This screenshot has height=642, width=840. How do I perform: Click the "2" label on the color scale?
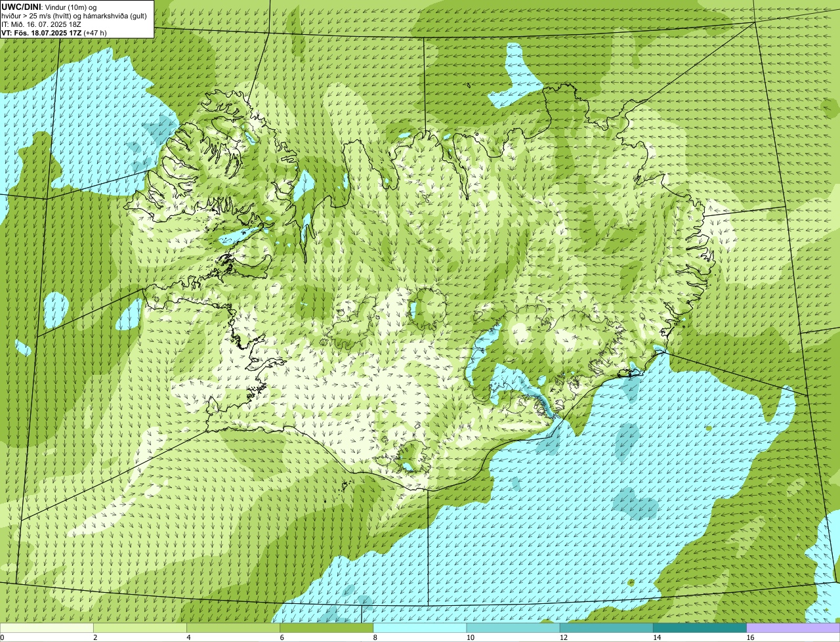pos(95,637)
